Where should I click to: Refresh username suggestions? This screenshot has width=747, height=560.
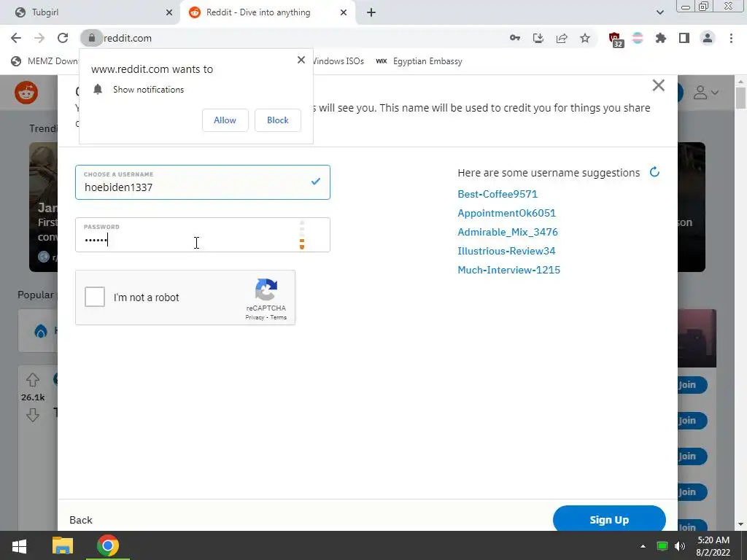click(x=654, y=172)
